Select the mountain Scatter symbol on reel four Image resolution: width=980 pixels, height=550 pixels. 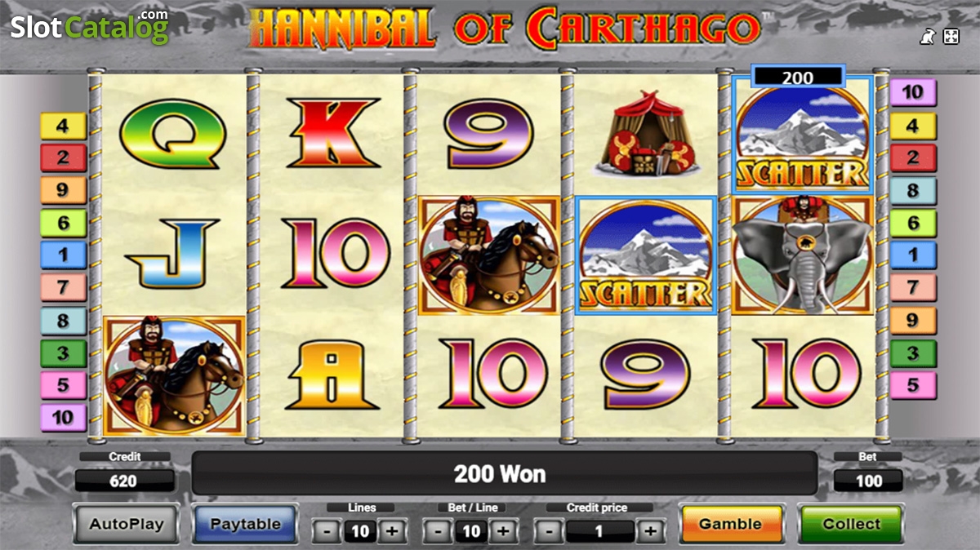646,255
